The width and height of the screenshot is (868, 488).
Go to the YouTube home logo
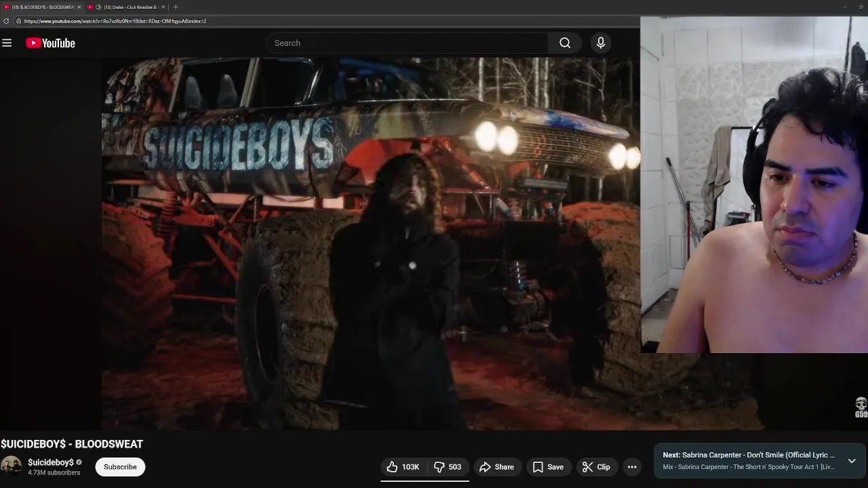[x=51, y=43]
